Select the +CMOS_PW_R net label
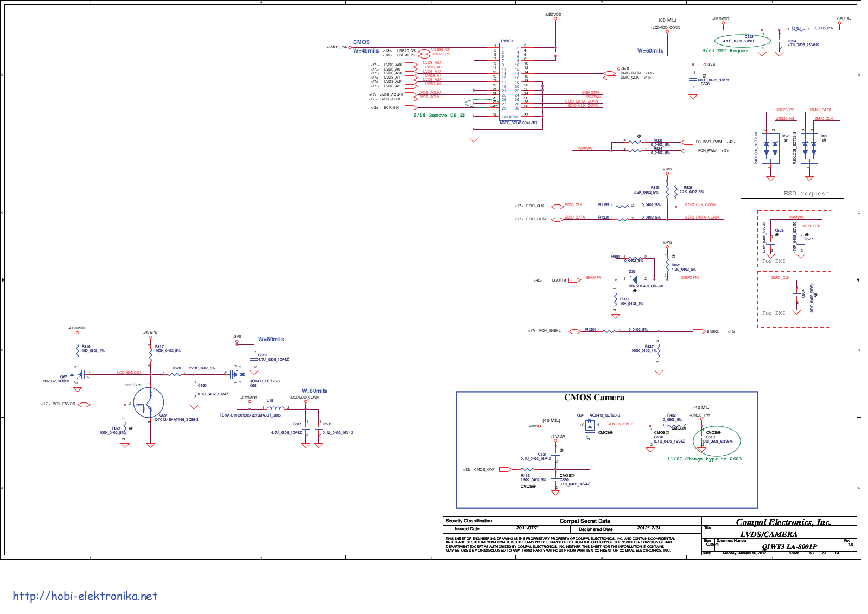Viewport: 868px width, 614px height. pos(621,424)
